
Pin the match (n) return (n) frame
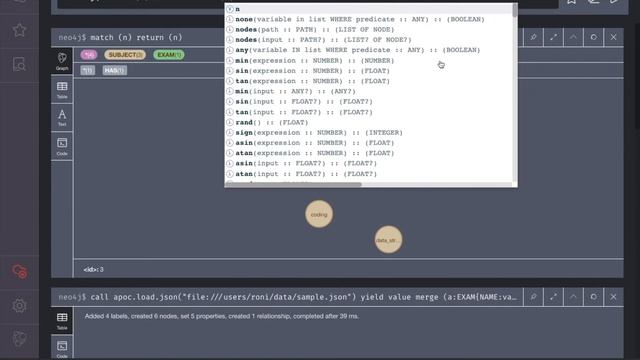533,37
